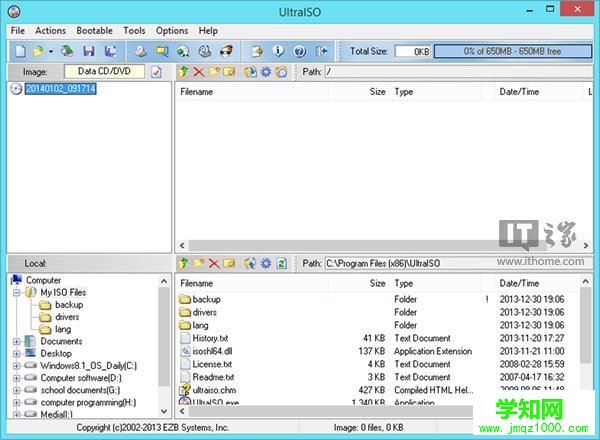Select Computer root in Local tree
Image resolution: width=600 pixels, height=440 pixels.
pyautogui.click(x=43, y=280)
